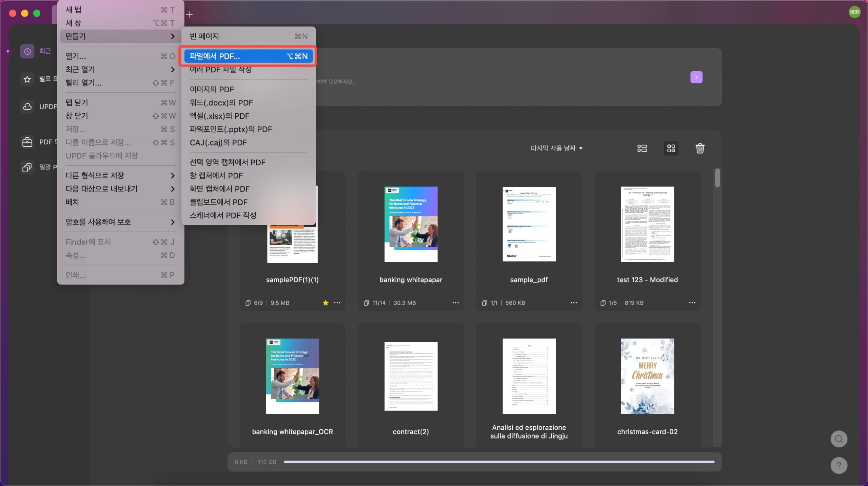Choose 탭 닫기 menu item
Screen dimensions: 868x486
pos(120,103)
